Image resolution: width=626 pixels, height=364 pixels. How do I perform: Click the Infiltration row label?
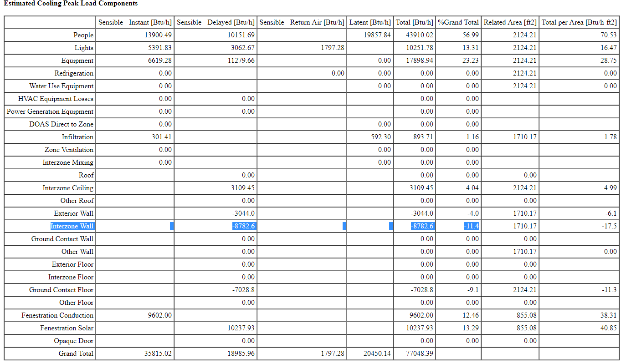pos(78,137)
